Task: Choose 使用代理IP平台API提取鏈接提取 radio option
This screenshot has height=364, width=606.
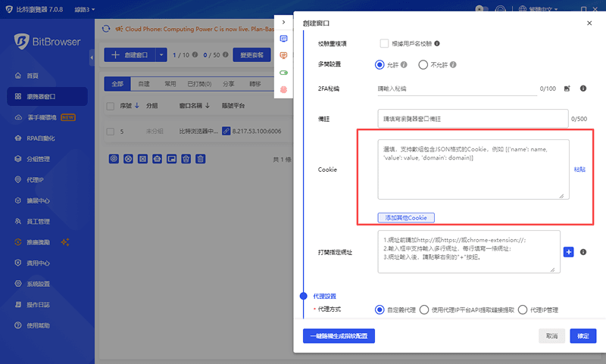Action: (424, 310)
